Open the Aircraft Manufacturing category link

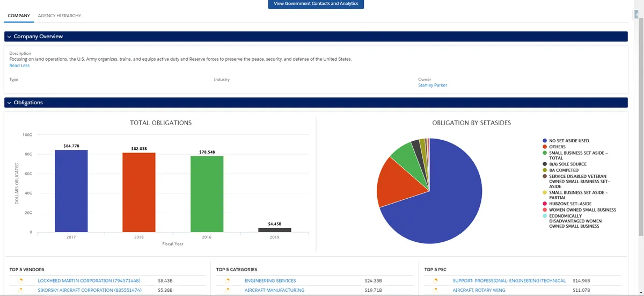(x=274, y=290)
